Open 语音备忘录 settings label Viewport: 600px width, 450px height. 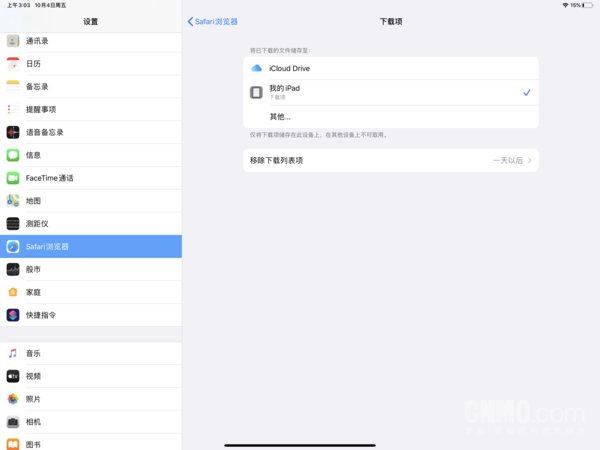(45, 132)
